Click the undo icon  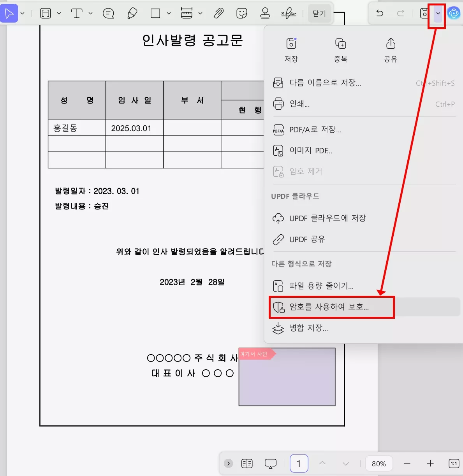point(379,13)
